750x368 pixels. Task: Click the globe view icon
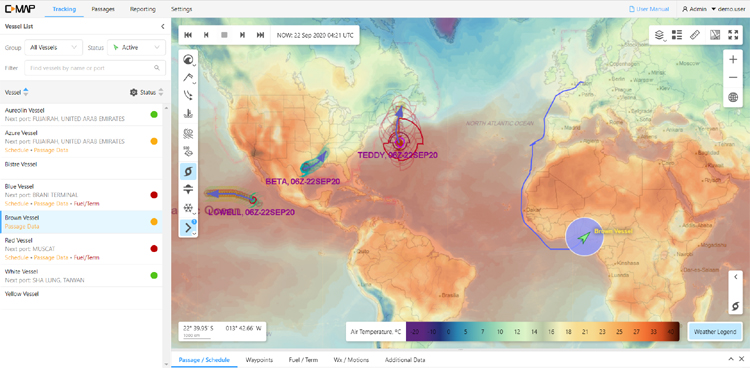[733, 98]
